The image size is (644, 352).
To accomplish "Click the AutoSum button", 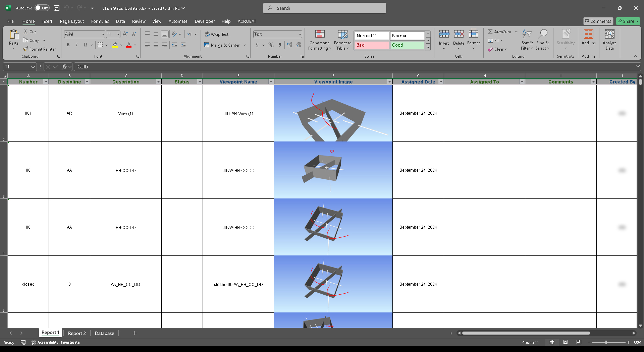I will point(500,32).
